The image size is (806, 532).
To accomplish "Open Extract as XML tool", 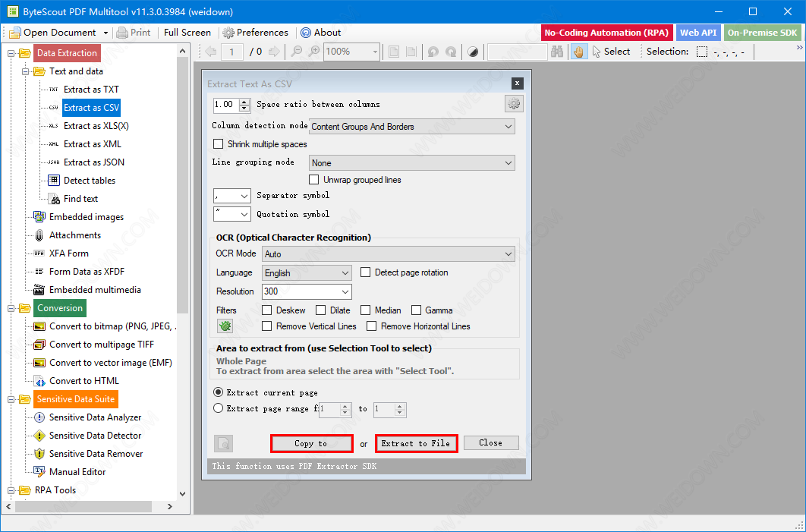I will click(93, 144).
